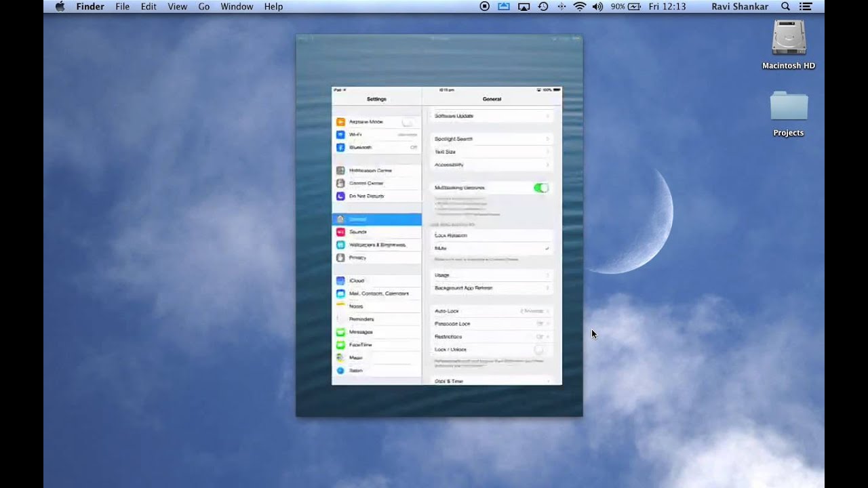868x488 pixels.
Task: Open Spotlight search magnifier icon
Action: (785, 7)
